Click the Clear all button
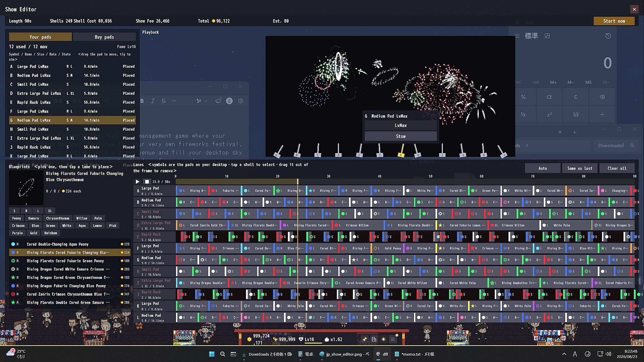The width and height of the screenshot is (644, 362). (x=617, y=168)
